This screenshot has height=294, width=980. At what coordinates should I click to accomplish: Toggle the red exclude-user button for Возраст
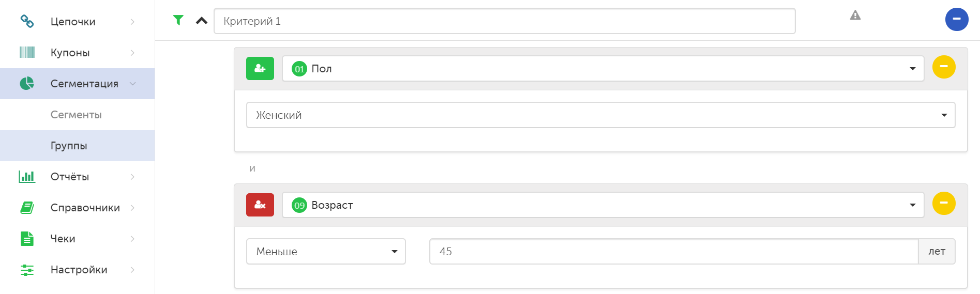pyautogui.click(x=260, y=205)
